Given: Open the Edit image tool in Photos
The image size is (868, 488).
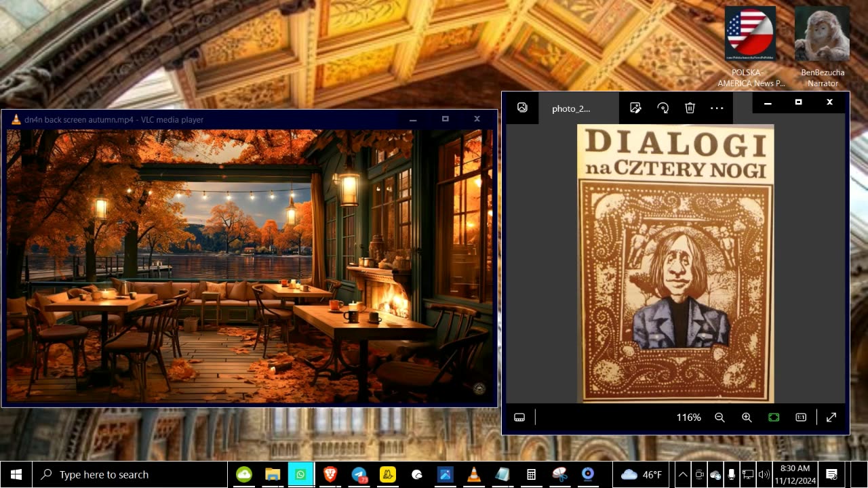Looking at the screenshot, I should pyautogui.click(x=635, y=108).
